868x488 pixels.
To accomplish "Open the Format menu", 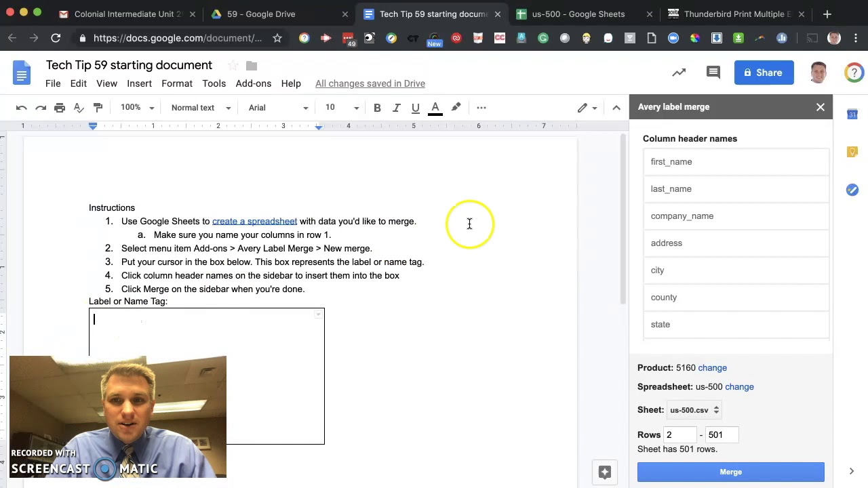I will click(x=177, y=83).
